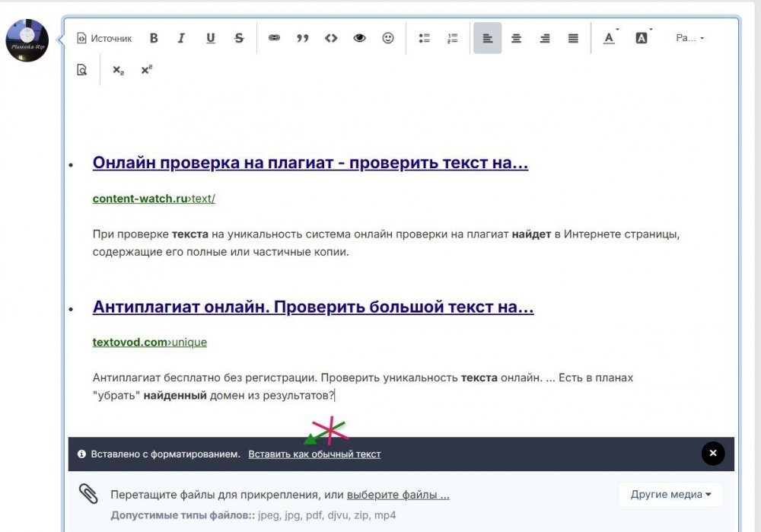Toggle the bulleted list
This screenshot has height=532, width=761.
click(x=424, y=38)
